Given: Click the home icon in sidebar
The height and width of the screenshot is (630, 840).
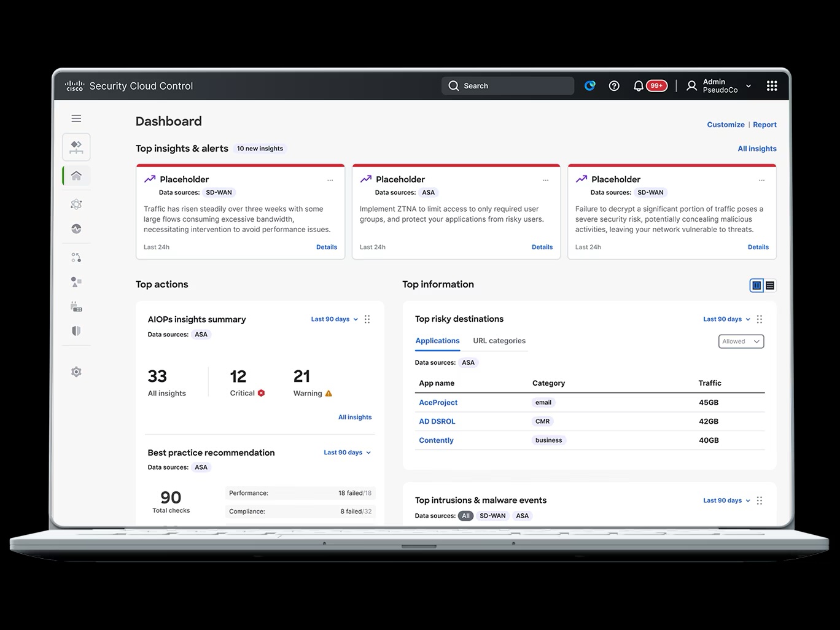Looking at the screenshot, I should click(76, 176).
